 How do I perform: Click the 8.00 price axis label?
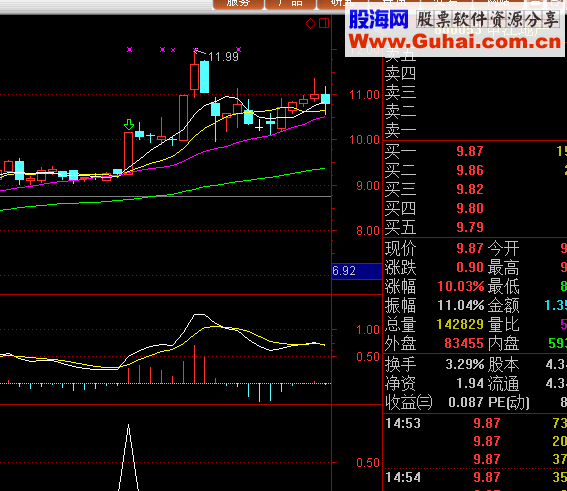point(368,231)
